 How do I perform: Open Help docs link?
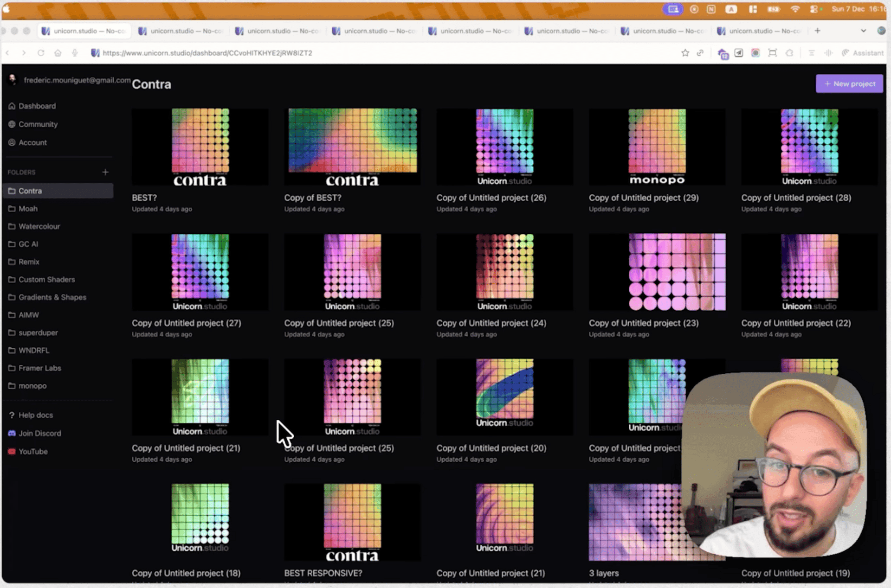(x=35, y=415)
